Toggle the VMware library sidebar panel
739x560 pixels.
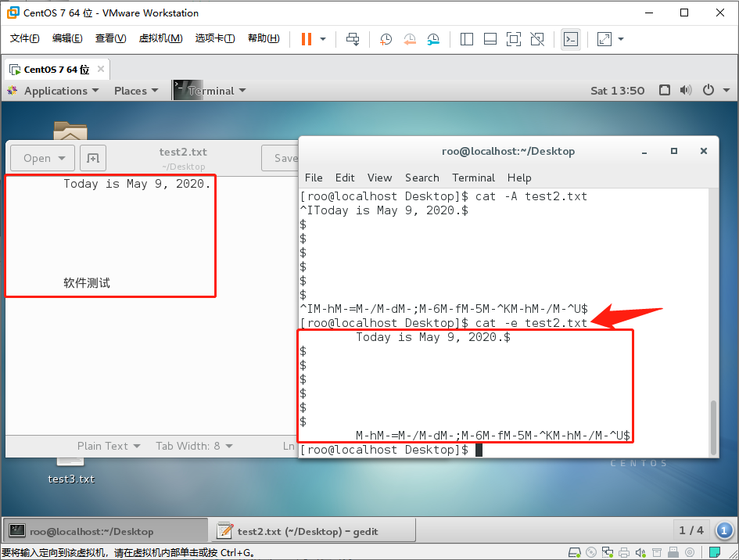tap(467, 39)
